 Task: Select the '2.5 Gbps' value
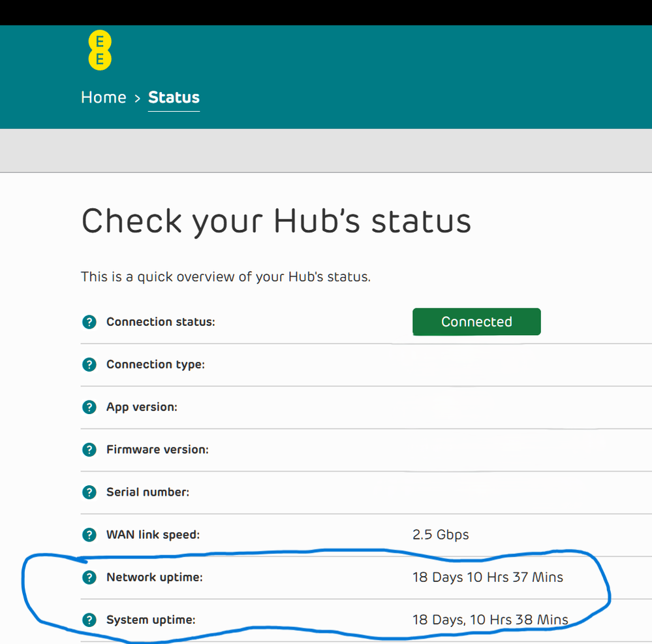(x=441, y=534)
